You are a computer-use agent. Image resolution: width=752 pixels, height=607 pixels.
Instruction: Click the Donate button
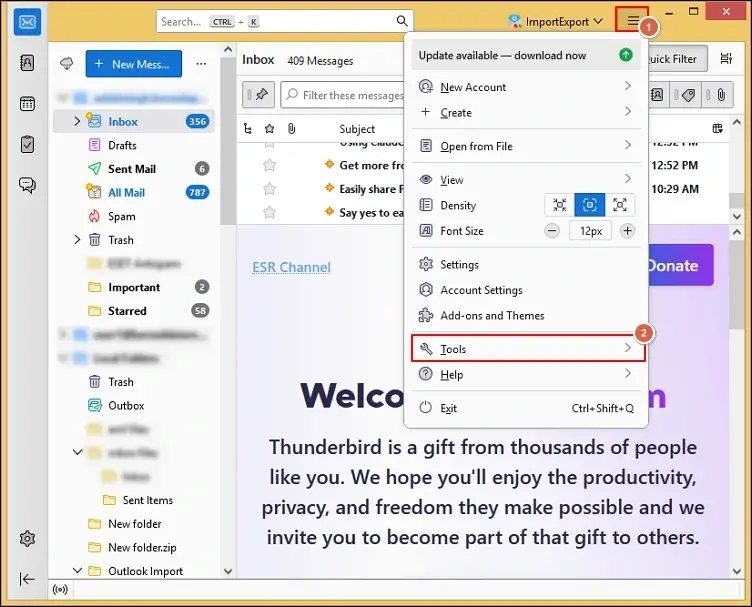(x=681, y=265)
